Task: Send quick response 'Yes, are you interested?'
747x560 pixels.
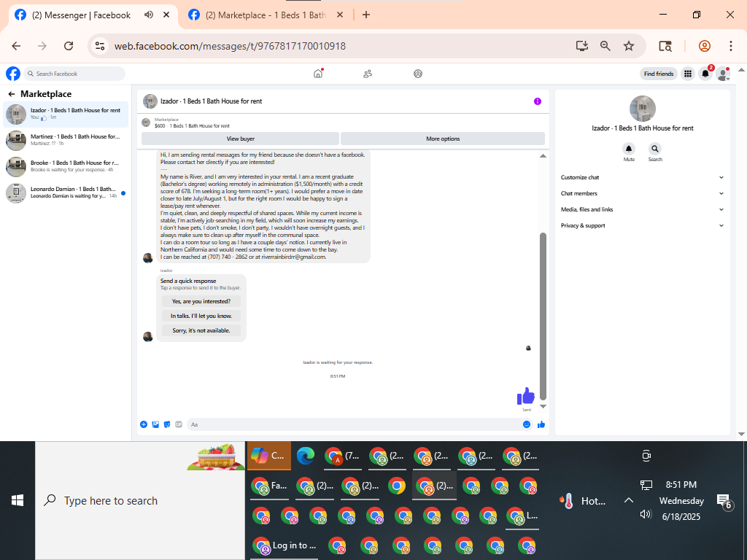Action: point(201,301)
